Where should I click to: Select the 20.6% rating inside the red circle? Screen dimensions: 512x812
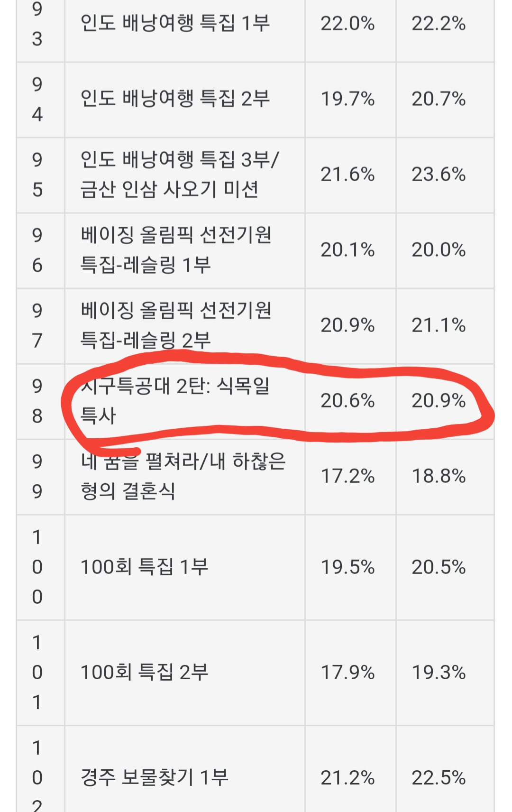[347, 401]
